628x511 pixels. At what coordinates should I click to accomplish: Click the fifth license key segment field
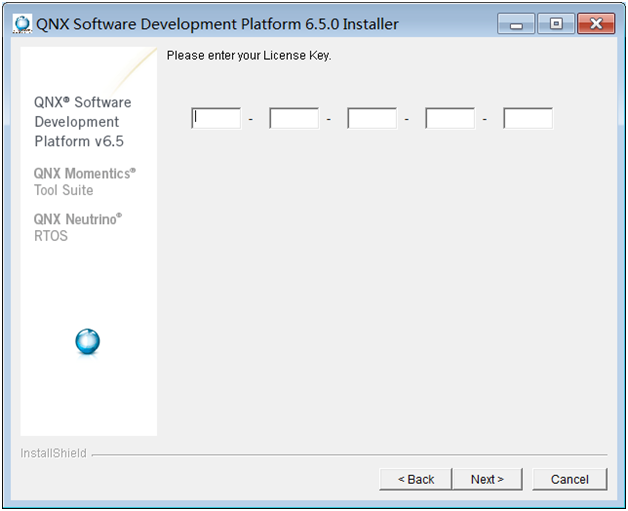coord(528,118)
